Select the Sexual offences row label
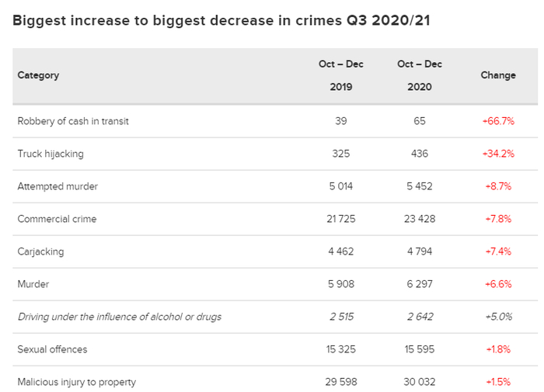544x392 pixels. [52, 349]
